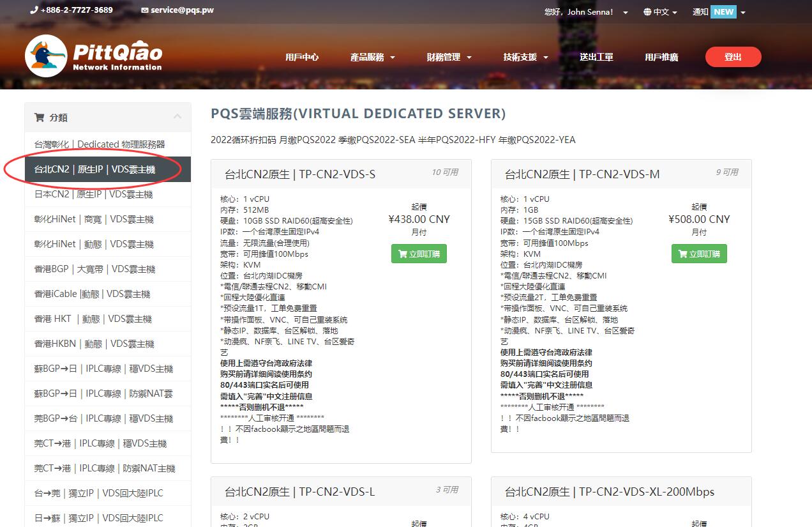Go to 用戶中心
Image resolution: width=812 pixels, height=527 pixels.
click(302, 57)
